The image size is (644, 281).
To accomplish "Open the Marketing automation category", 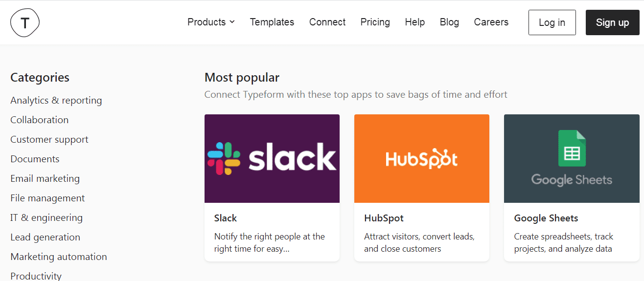I will click(x=59, y=257).
